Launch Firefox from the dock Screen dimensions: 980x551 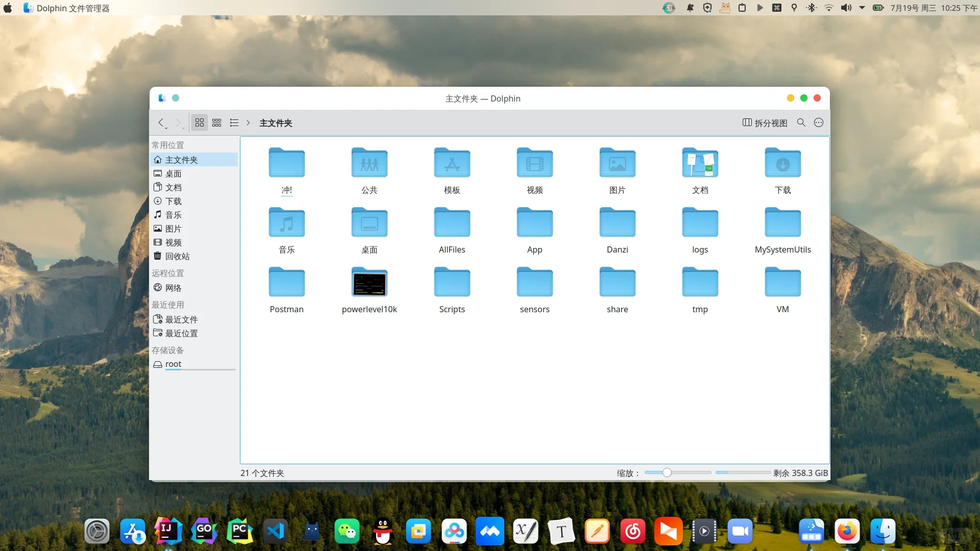click(847, 531)
